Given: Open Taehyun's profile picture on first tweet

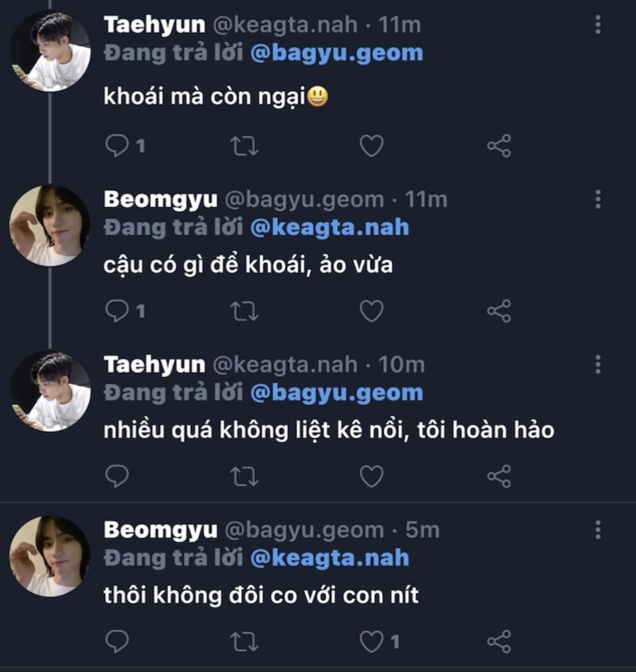Looking at the screenshot, I should (x=50, y=51).
